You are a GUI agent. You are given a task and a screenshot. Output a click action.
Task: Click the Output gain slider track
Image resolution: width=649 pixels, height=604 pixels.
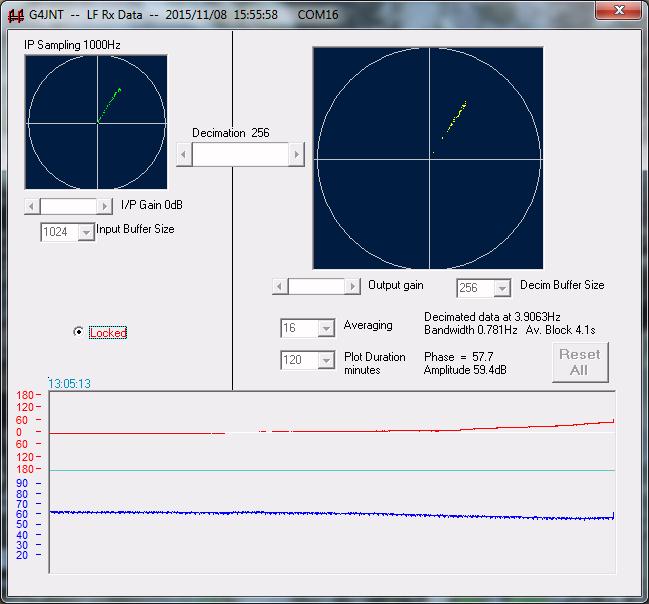(x=316, y=286)
